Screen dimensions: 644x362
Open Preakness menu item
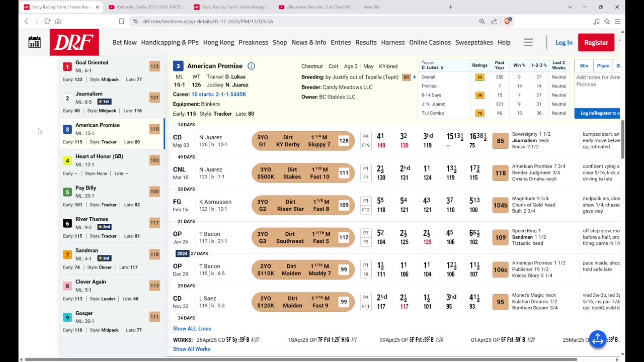253,42
